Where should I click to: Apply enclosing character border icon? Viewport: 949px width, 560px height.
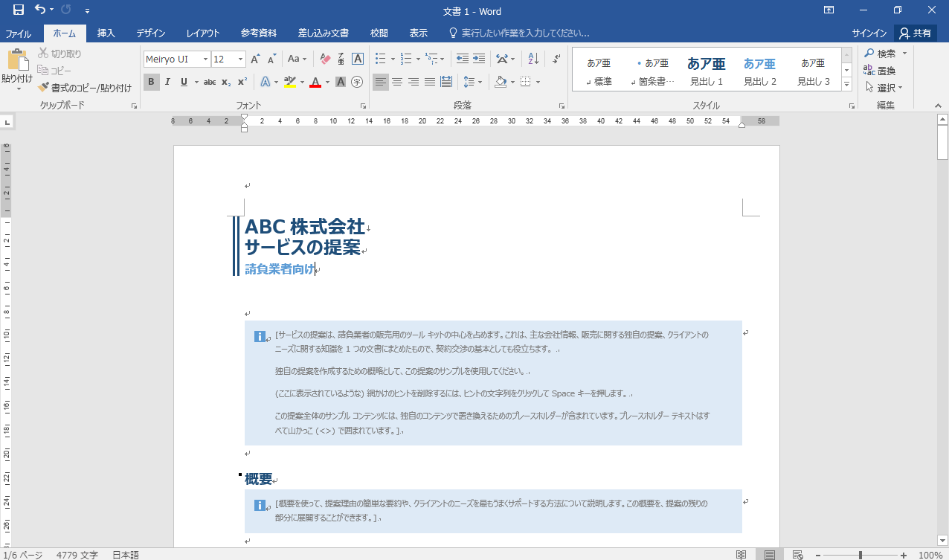[358, 59]
